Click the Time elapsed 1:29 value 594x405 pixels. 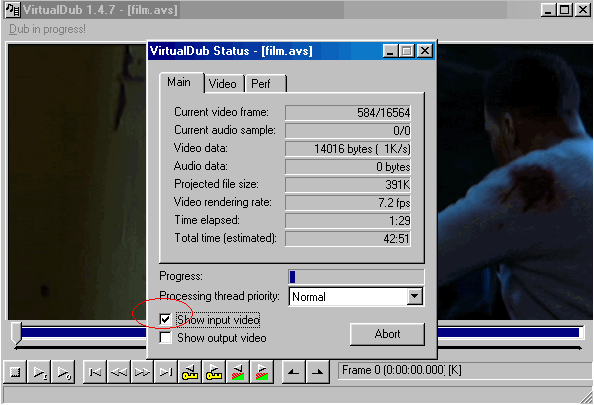click(x=348, y=220)
